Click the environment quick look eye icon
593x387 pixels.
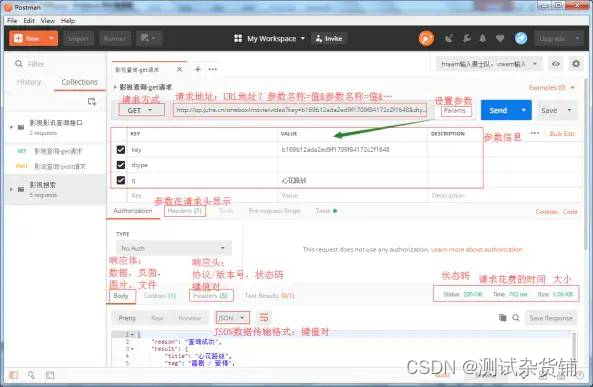tap(556, 64)
